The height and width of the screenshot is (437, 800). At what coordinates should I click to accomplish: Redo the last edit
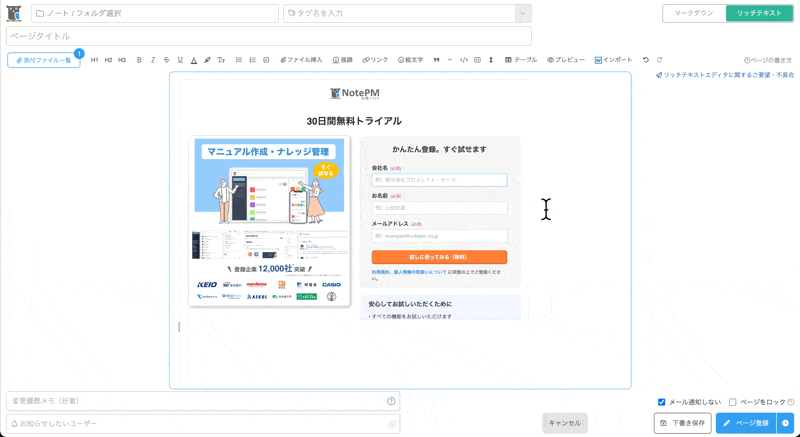pyautogui.click(x=660, y=60)
